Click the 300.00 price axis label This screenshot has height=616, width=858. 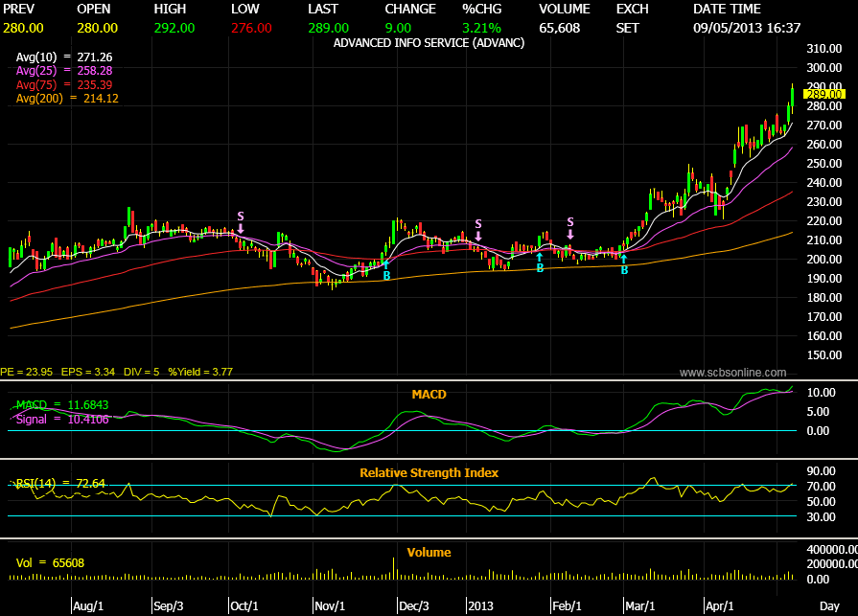tap(824, 67)
